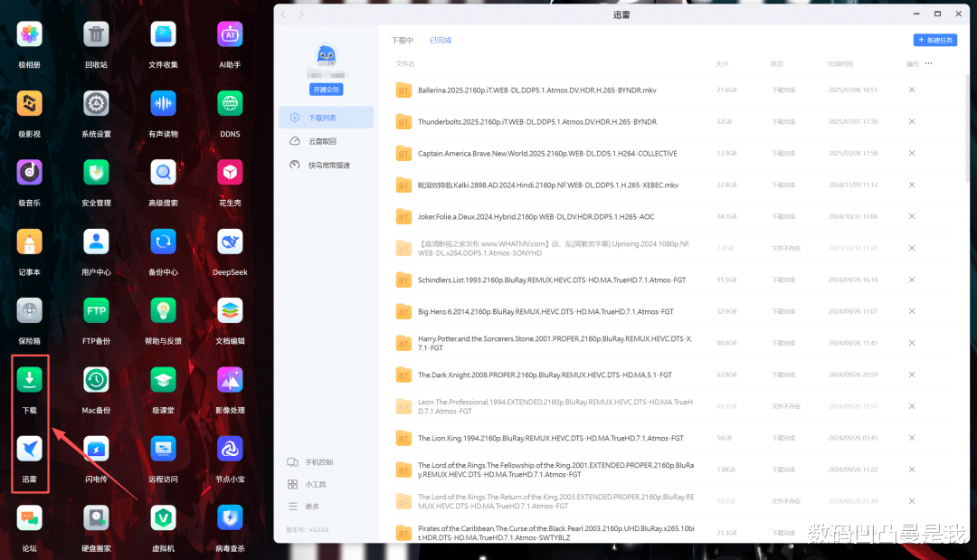Delete the Schindlers.List.1993 entry
This screenshot has height=560, width=977.
[x=912, y=280]
